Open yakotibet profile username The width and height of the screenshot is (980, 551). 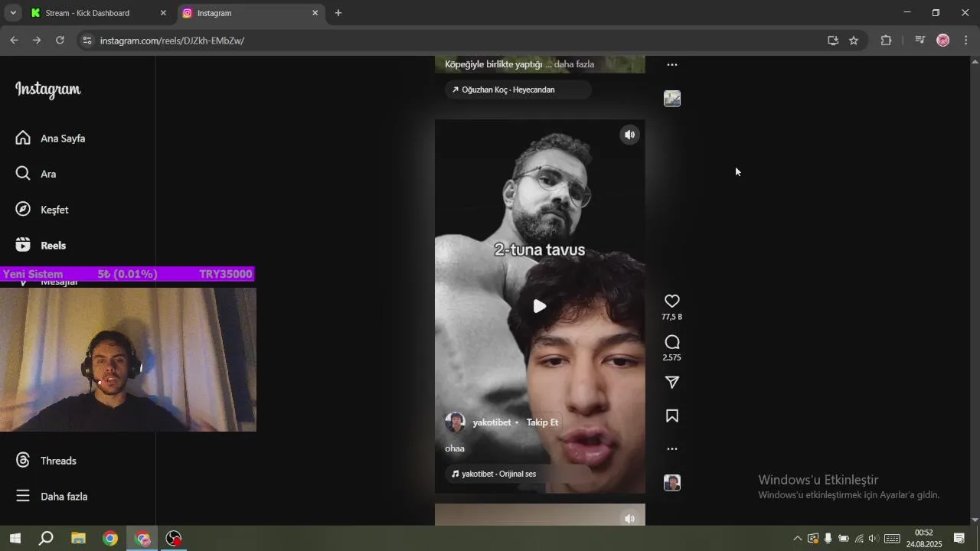tap(492, 422)
